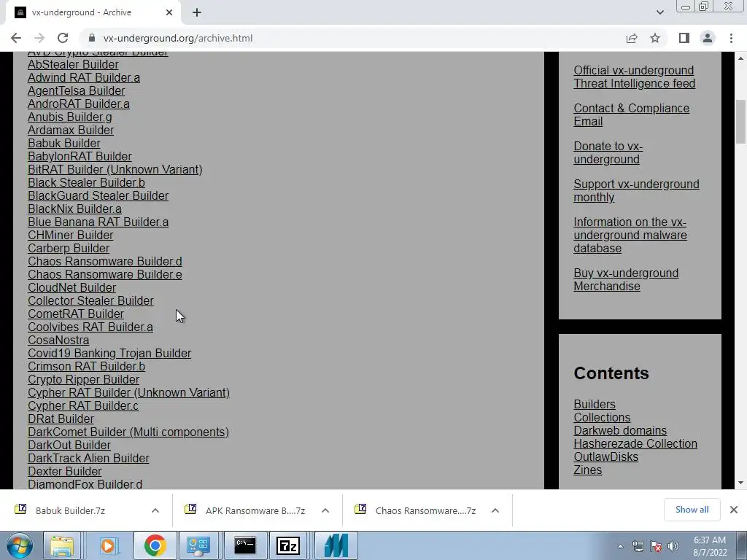Screen dimensions: 747x560
Task: Select the vx-underground - Archive tab
Action: 93,12
